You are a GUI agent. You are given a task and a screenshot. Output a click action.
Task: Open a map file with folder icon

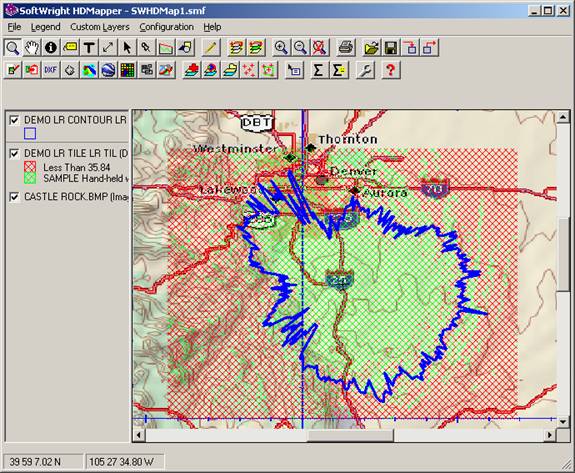coord(371,48)
